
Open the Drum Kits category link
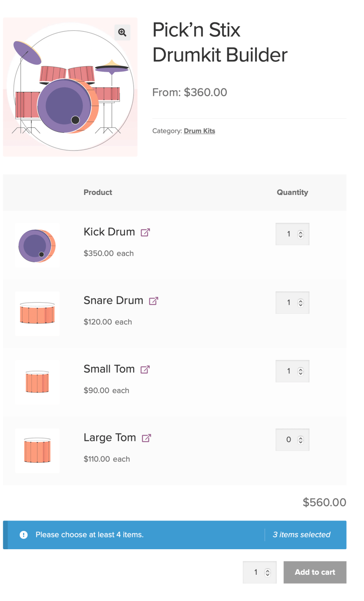click(x=199, y=131)
